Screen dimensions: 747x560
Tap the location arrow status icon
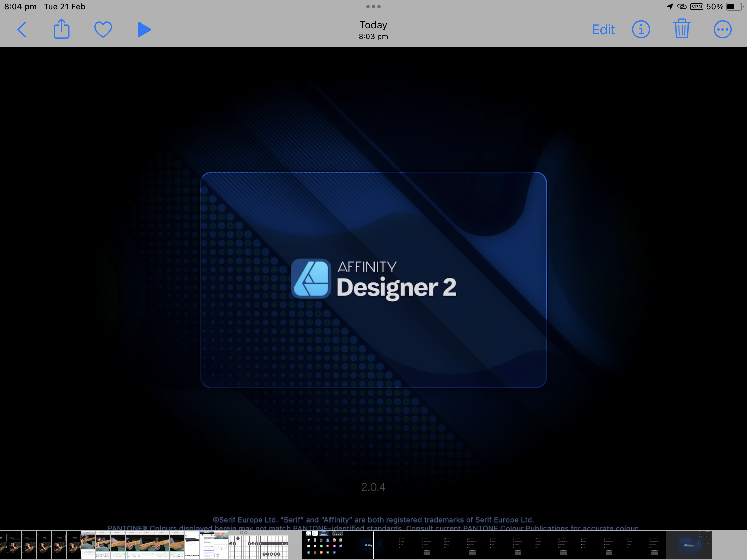point(670,7)
